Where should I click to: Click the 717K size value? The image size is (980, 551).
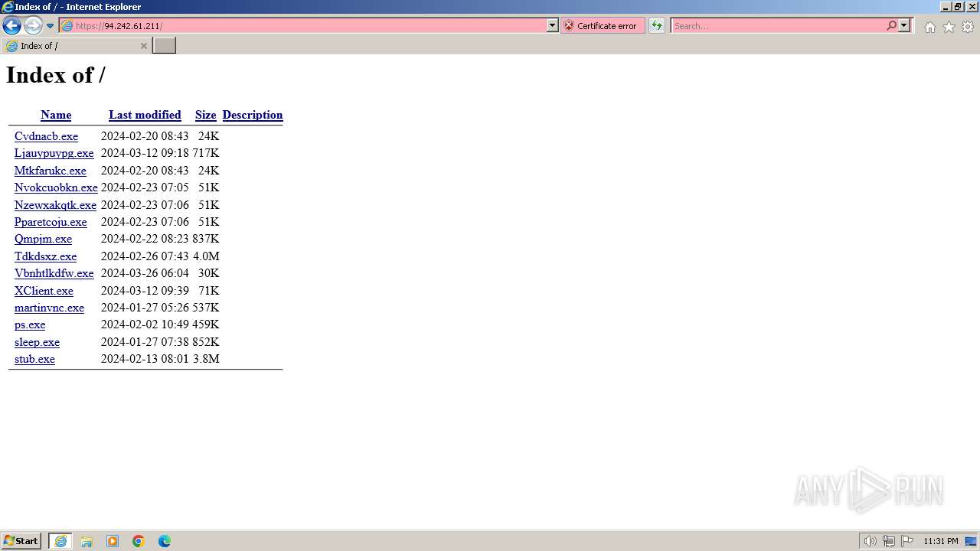pos(206,153)
